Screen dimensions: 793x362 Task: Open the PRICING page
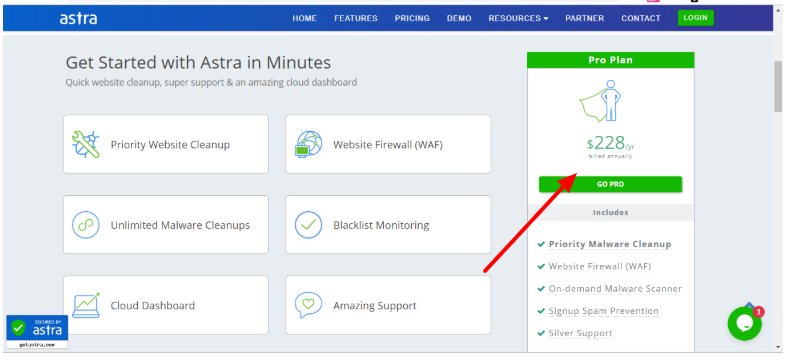click(412, 18)
